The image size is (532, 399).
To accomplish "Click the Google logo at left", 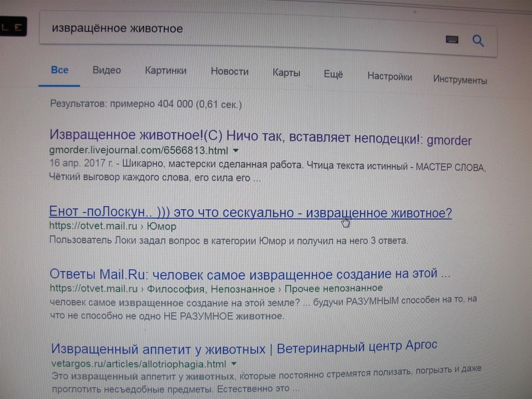I will [13, 26].
